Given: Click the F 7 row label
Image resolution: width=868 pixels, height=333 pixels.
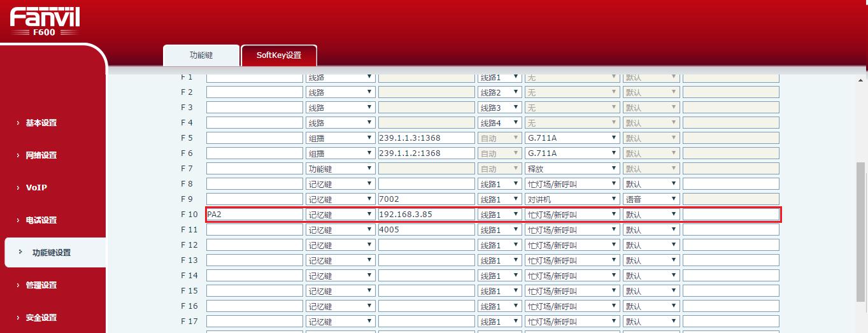Looking at the screenshot, I should 187,169.
